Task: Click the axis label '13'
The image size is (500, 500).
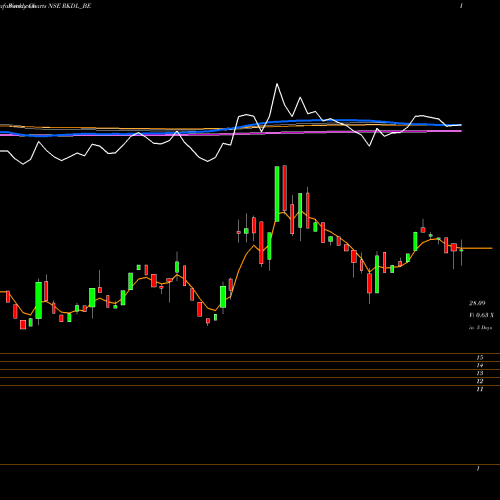Action: pyautogui.click(x=480, y=373)
